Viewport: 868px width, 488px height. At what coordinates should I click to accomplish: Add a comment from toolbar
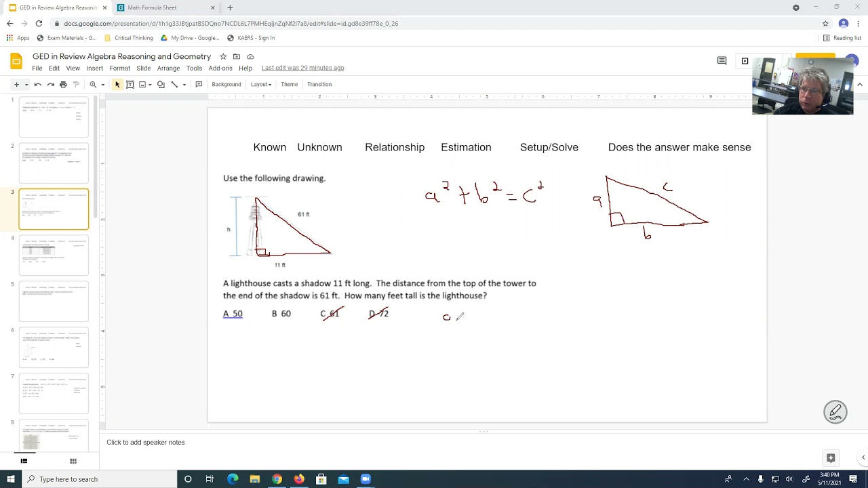(x=199, y=85)
